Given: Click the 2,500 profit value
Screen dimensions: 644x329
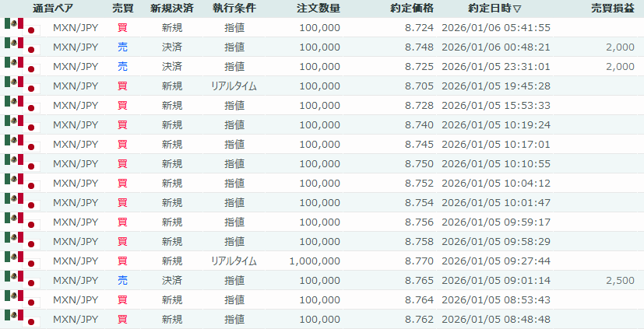Looking at the screenshot, I should coord(621,280).
